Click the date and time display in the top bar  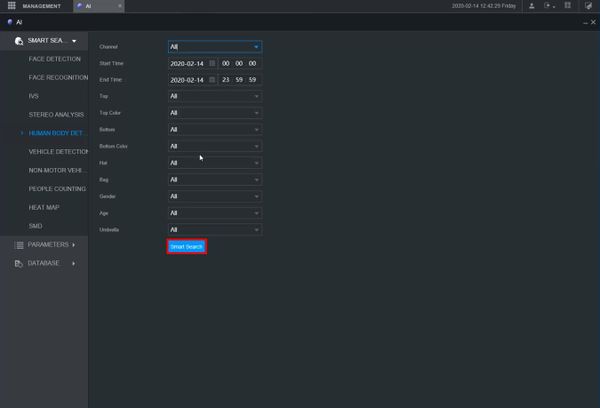(x=484, y=6)
